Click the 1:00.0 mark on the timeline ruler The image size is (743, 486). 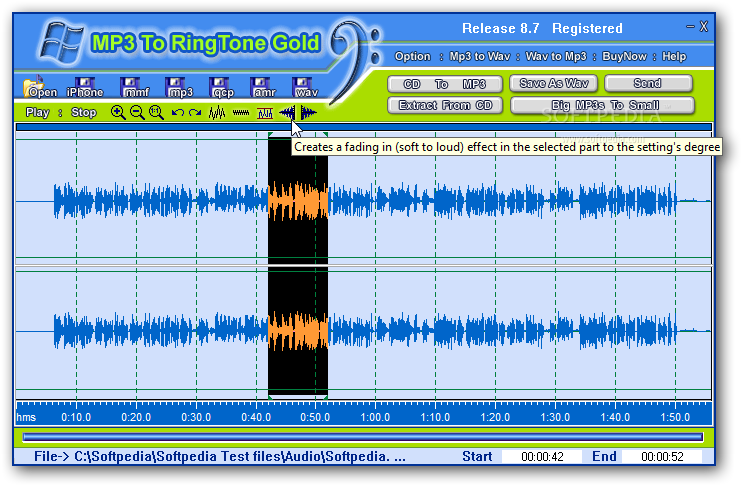375,417
